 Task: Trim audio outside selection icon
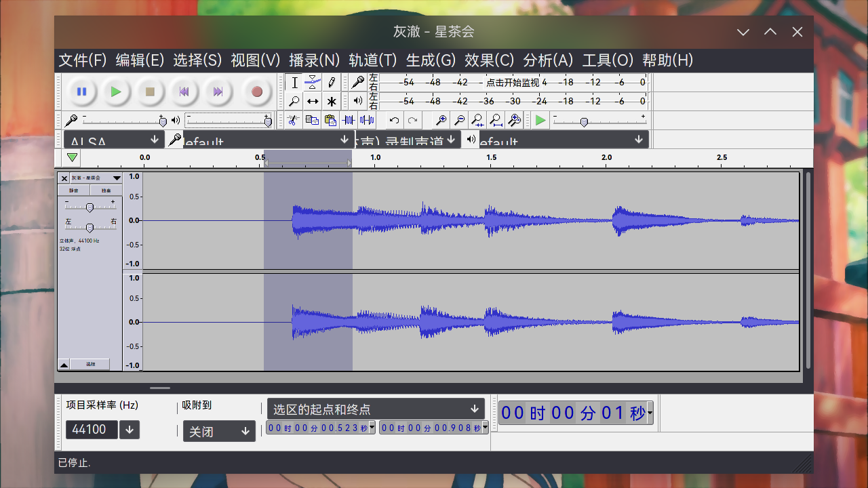coord(348,120)
